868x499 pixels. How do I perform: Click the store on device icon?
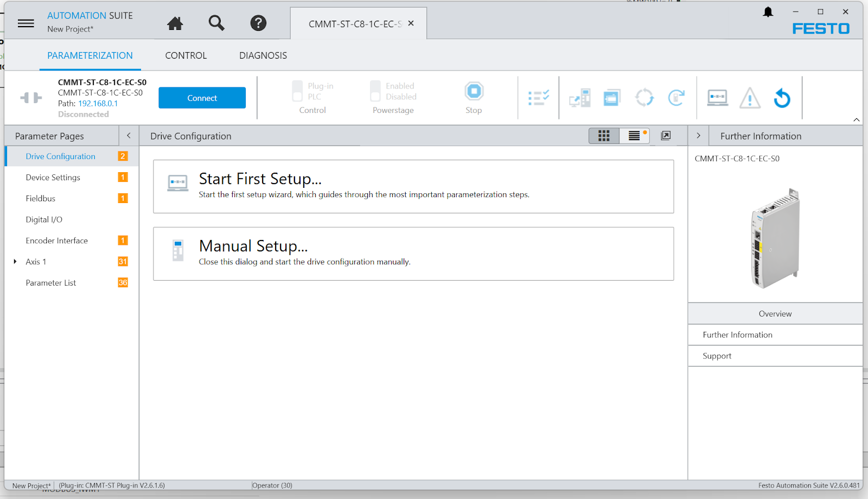[x=611, y=98]
